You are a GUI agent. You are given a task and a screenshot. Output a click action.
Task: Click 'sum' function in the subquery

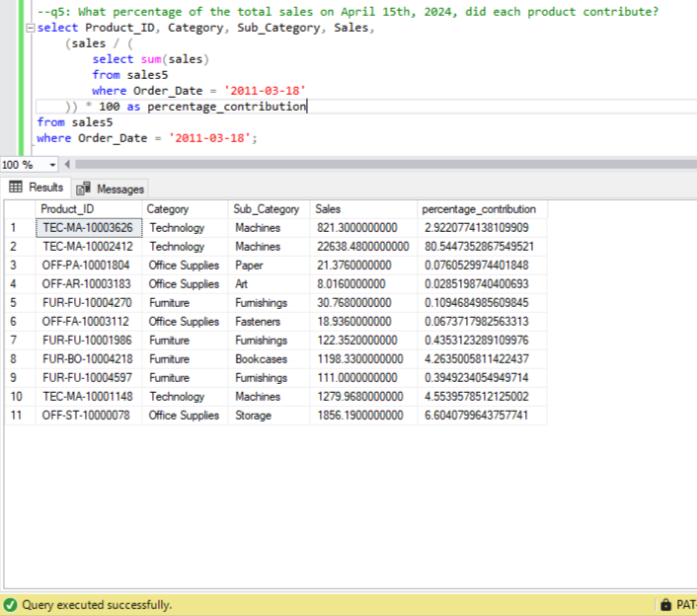tap(151, 59)
